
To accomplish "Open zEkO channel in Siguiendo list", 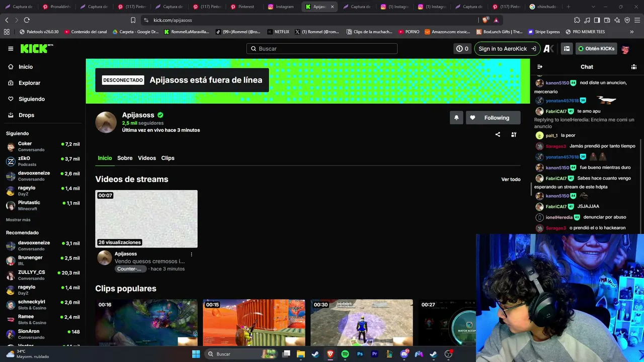I will click(43, 161).
